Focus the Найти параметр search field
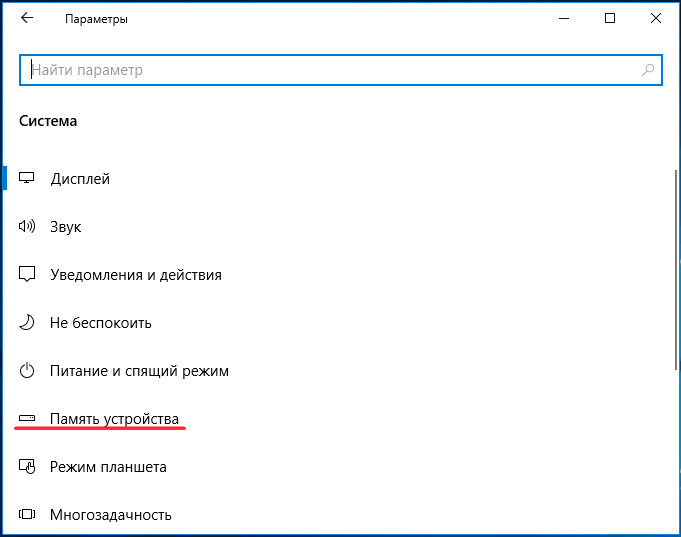This screenshot has height=537, width=681. coord(341,70)
